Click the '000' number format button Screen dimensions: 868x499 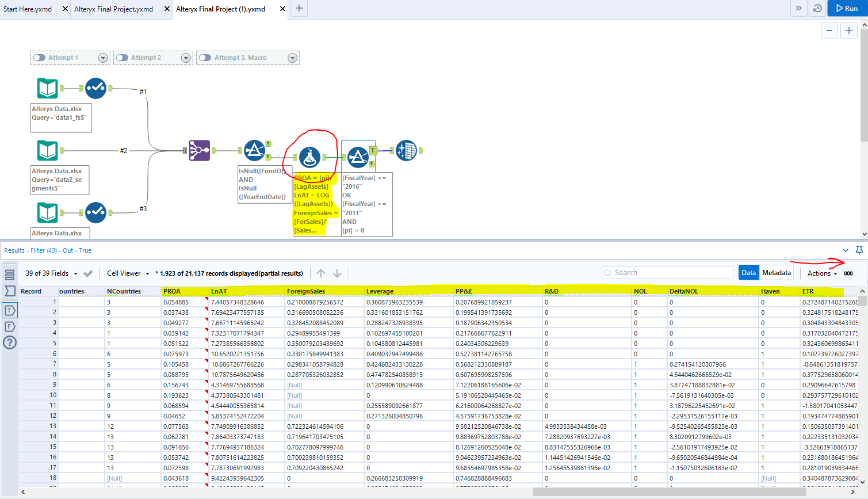pos(848,273)
